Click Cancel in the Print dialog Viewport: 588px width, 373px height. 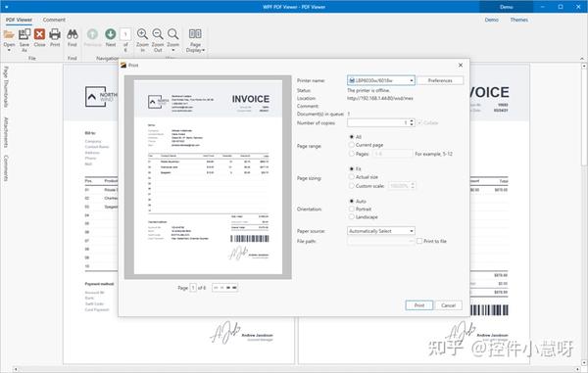pyautogui.click(x=449, y=305)
